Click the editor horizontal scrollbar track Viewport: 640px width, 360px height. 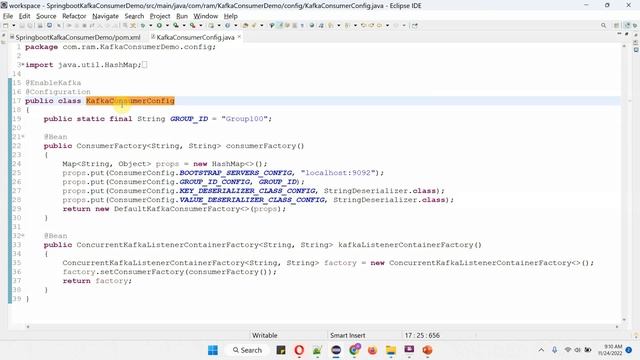tap(322, 327)
